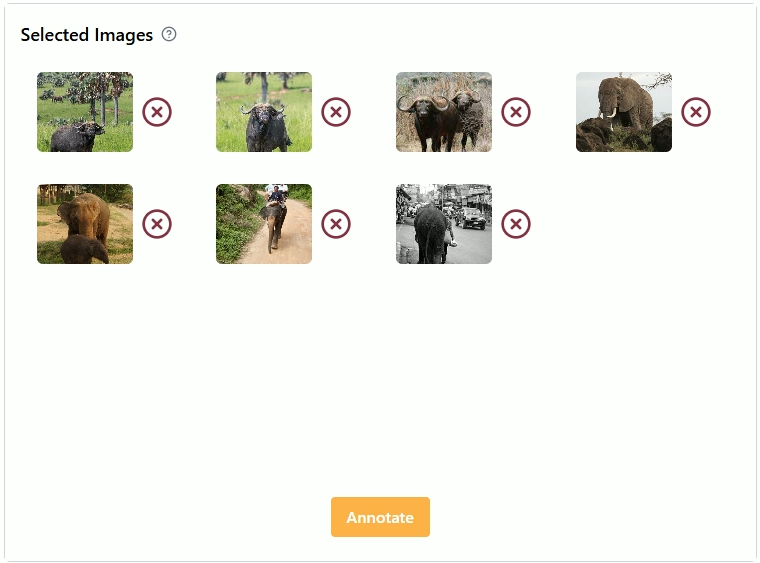Select the buffalo with palm trees thumbnail
760x563 pixels.
tap(85, 112)
